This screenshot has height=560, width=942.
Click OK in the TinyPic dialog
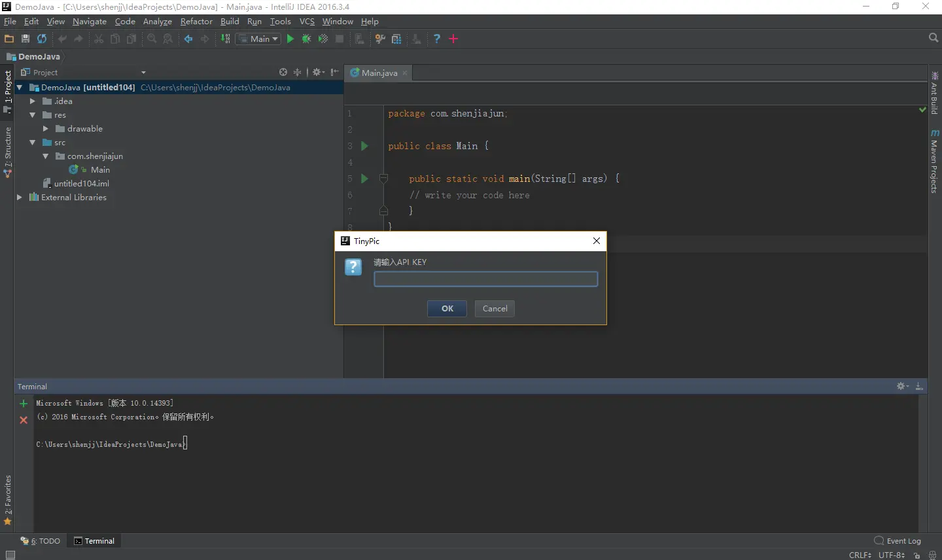(447, 308)
